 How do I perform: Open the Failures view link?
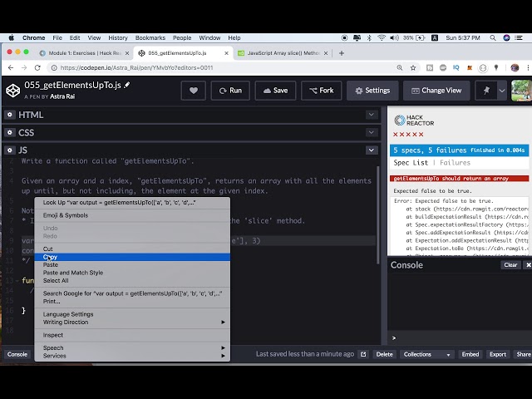click(455, 163)
